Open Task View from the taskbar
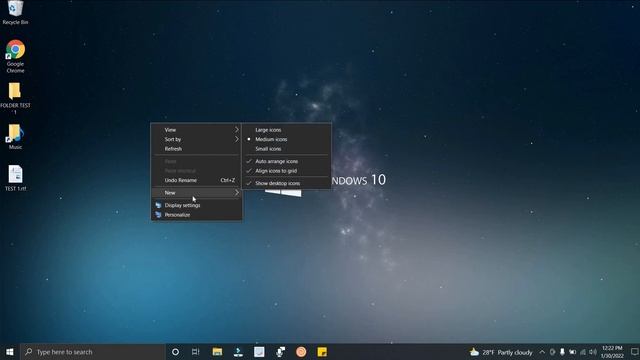This screenshot has width=640, height=360. point(196,352)
